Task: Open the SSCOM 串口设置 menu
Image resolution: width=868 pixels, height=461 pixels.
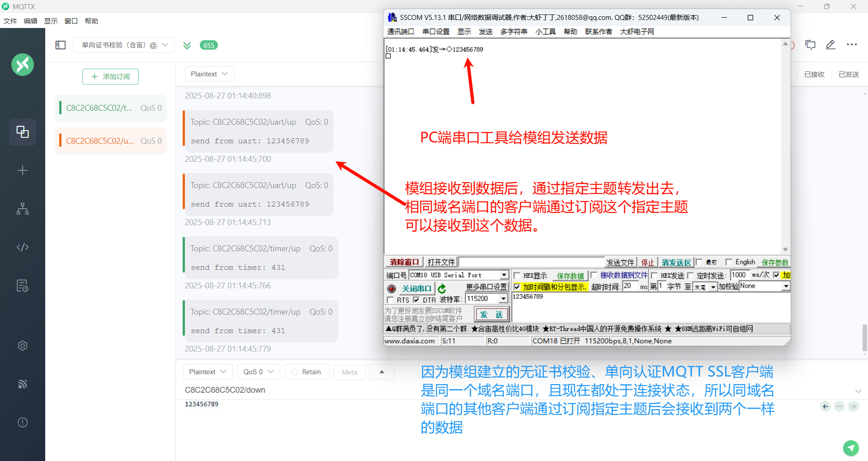Action: tap(436, 32)
